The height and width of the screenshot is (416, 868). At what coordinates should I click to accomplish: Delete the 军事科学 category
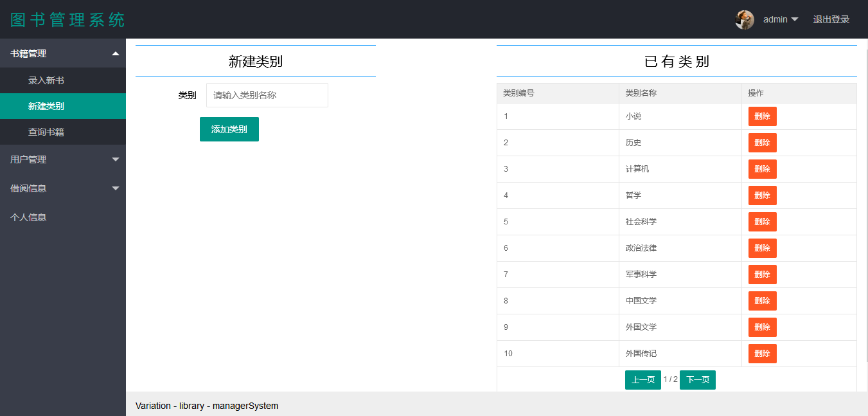[x=762, y=275]
